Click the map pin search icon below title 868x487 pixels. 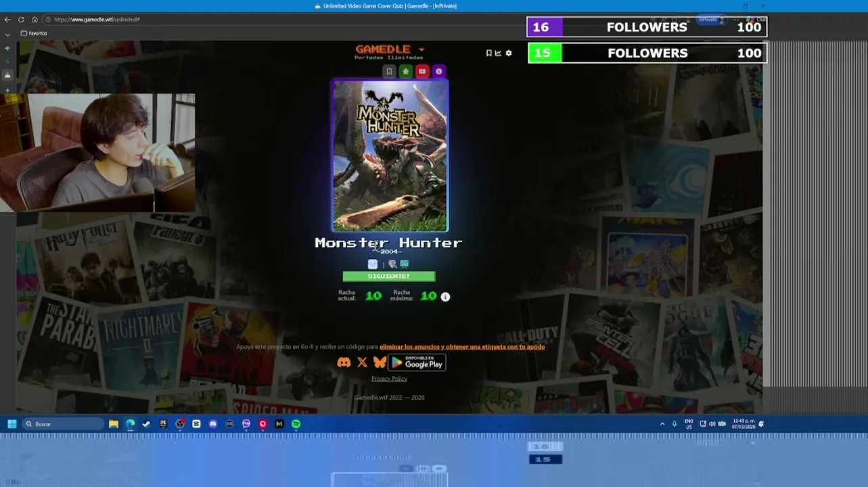(x=392, y=264)
